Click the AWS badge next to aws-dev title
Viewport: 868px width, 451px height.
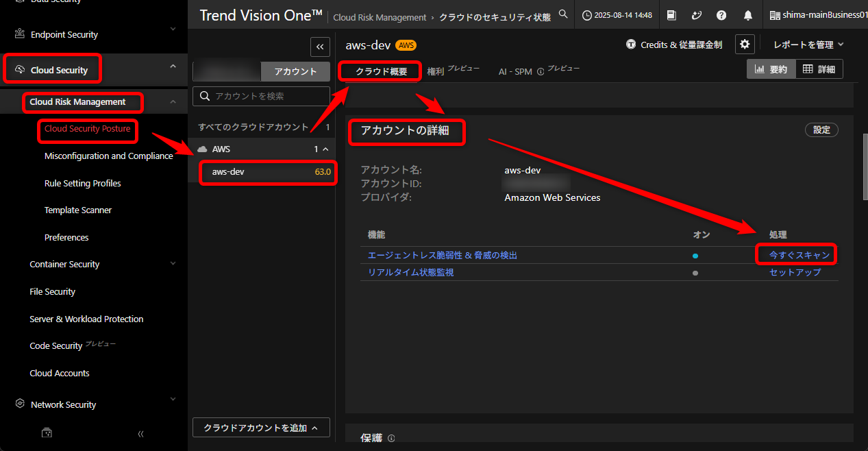406,45
